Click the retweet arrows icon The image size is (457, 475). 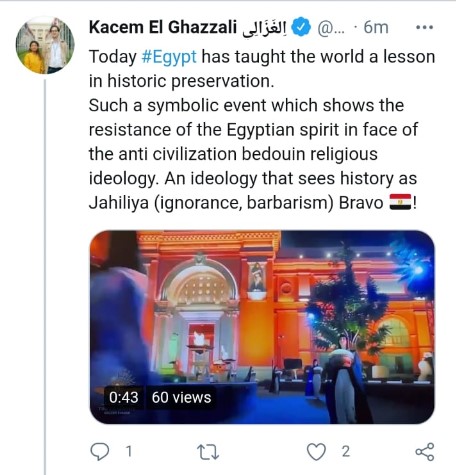click(x=208, y=452)
